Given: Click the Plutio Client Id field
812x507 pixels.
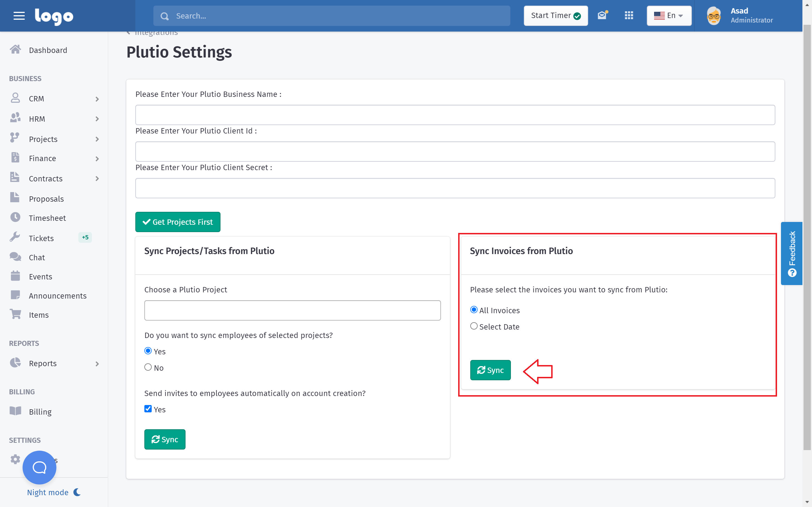Looking at the screenshot, I should pyautogui.click(x=455, y=152).
